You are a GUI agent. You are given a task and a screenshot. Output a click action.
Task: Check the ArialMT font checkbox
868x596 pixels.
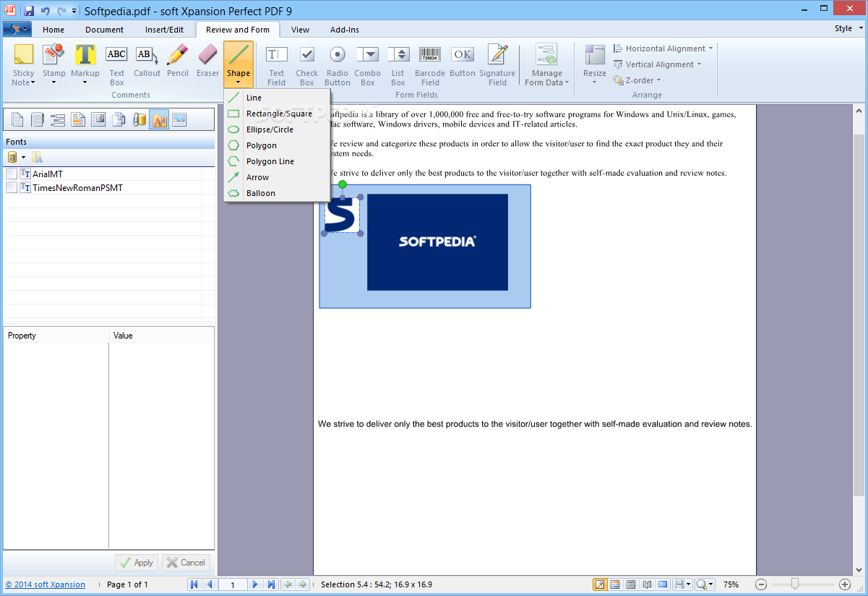pos(12,174)
